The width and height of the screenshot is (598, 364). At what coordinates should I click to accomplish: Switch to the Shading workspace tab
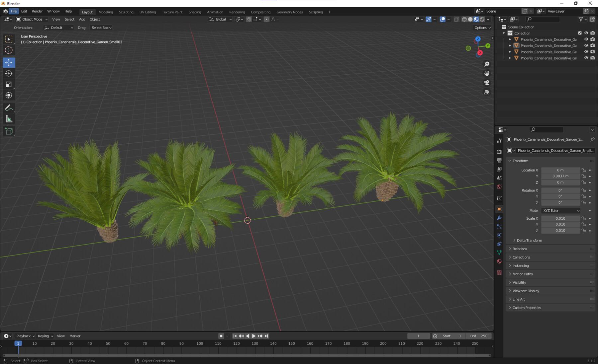195,12
